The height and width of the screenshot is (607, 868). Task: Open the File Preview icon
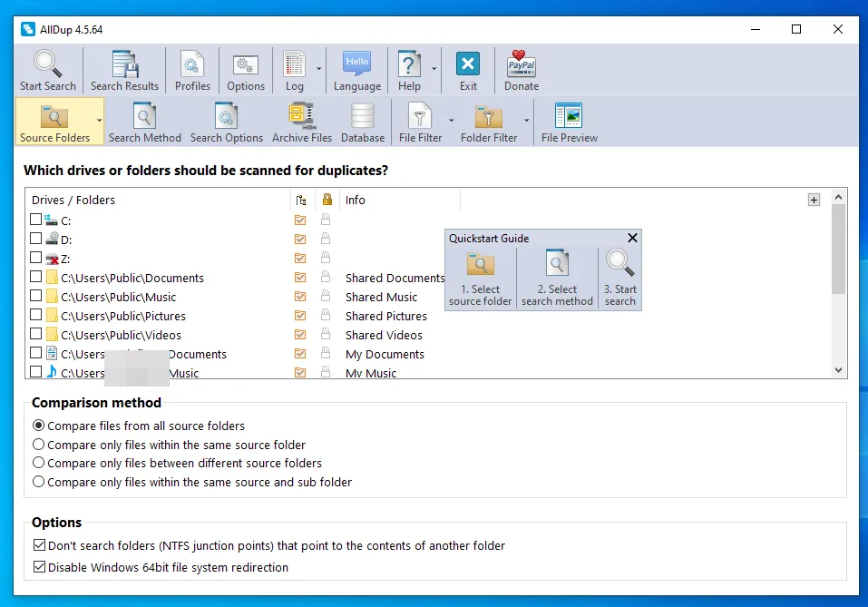coord(569,116)
